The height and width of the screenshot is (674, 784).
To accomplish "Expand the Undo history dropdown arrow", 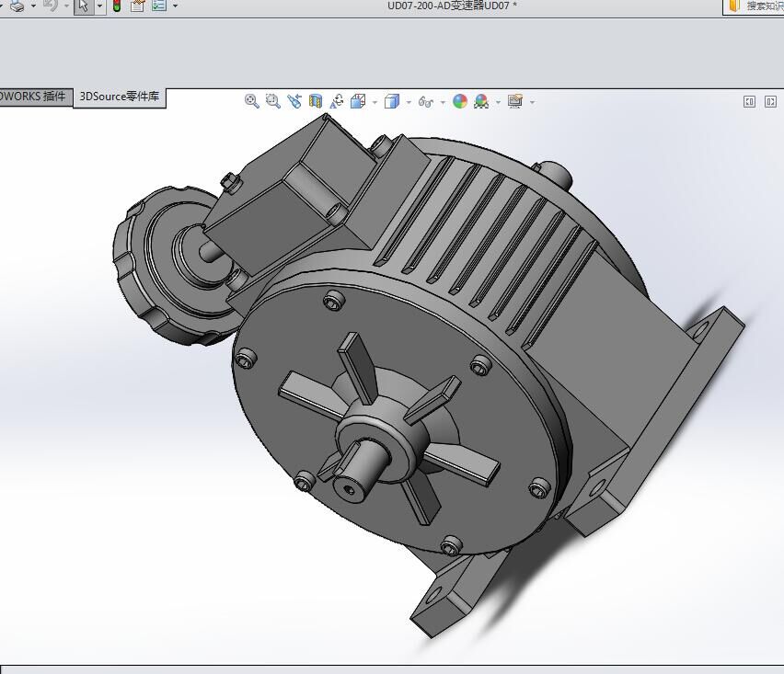I will (x=66, y=6).
